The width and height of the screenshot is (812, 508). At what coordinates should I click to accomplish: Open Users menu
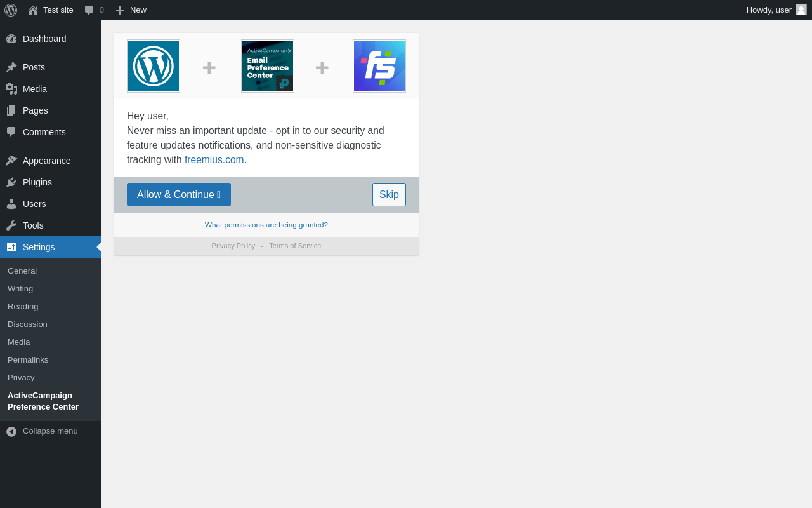(51, 204)
